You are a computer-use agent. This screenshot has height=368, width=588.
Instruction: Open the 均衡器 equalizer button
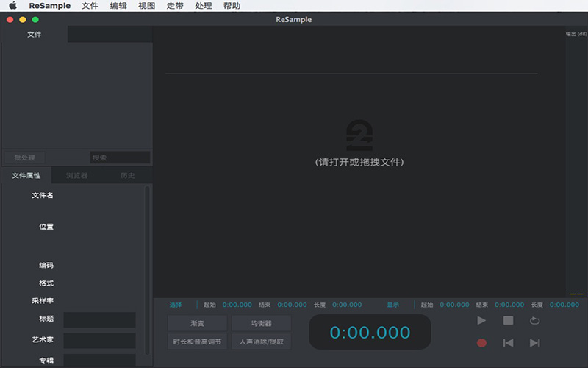tap(262, 323)
